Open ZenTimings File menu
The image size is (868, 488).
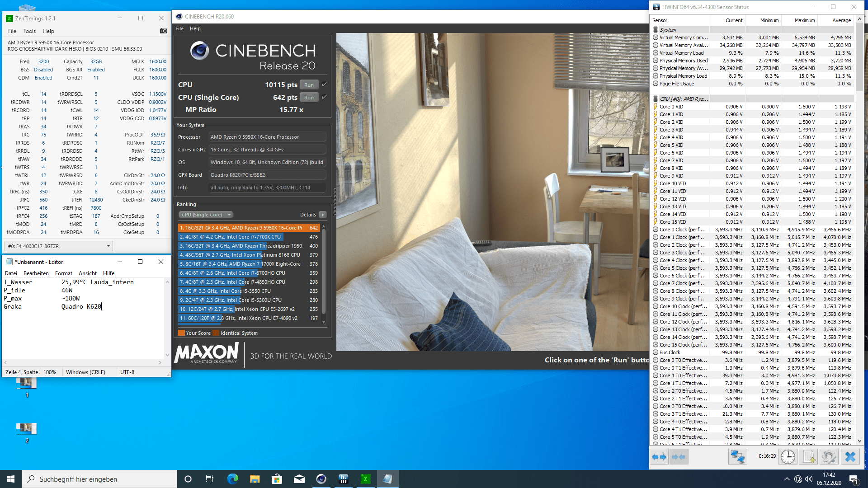pyautogui.click(x=12, y=31)
